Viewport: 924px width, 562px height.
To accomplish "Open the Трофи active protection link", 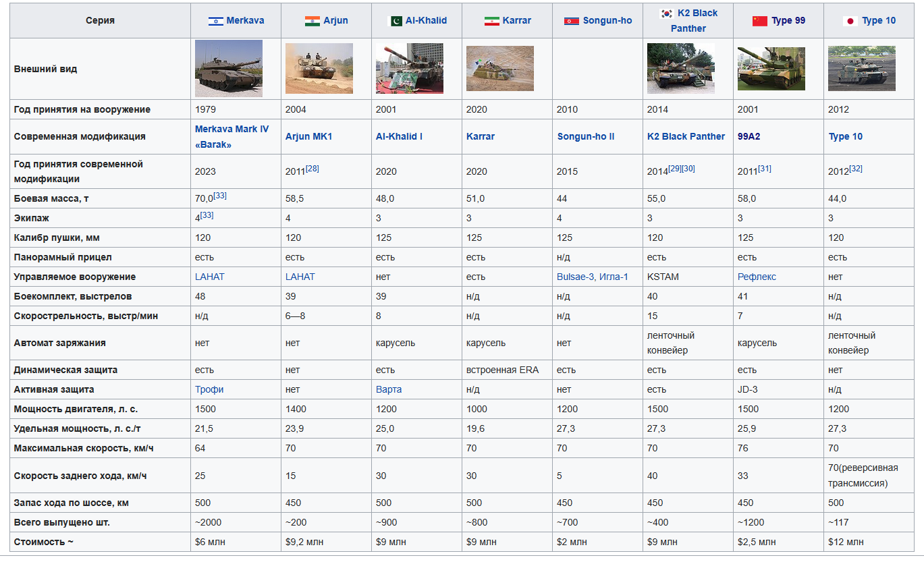I will point(209,389).
